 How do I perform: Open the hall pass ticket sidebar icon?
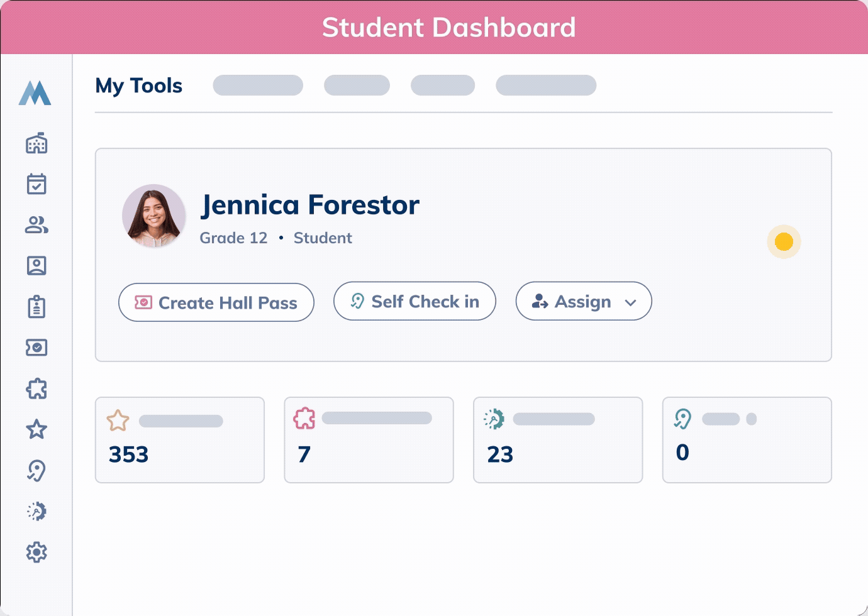tap(36, 348)
